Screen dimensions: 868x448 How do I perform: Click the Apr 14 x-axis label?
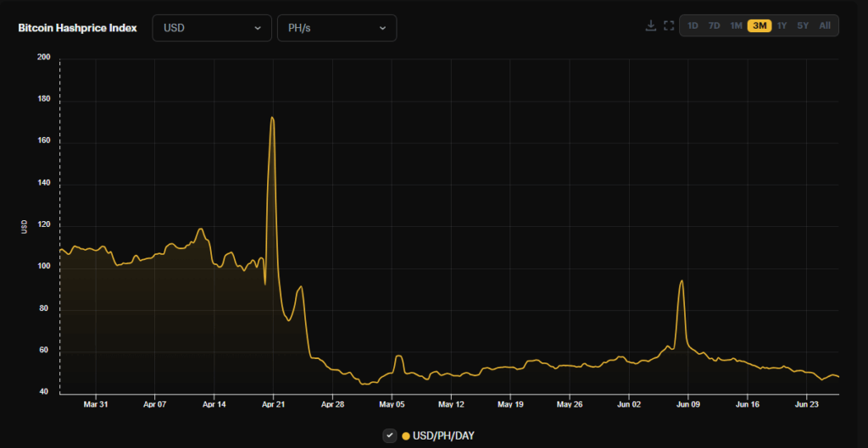[214, 404]
